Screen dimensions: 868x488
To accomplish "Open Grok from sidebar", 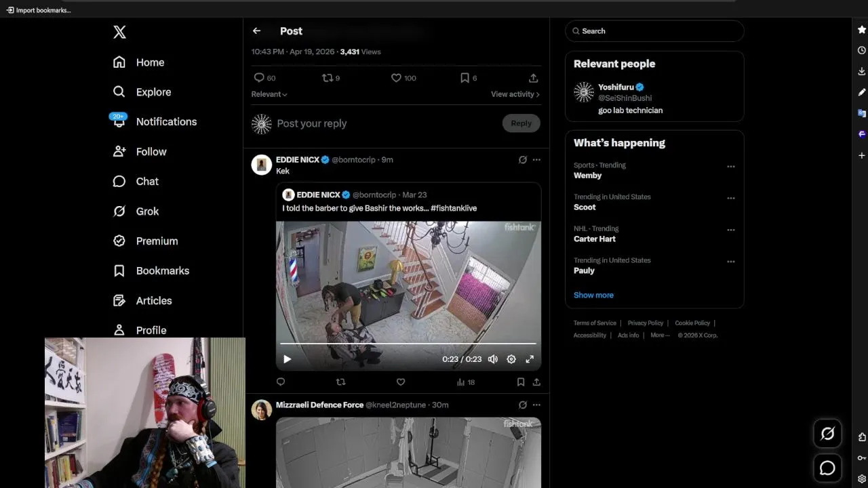I will coord(136,211).
